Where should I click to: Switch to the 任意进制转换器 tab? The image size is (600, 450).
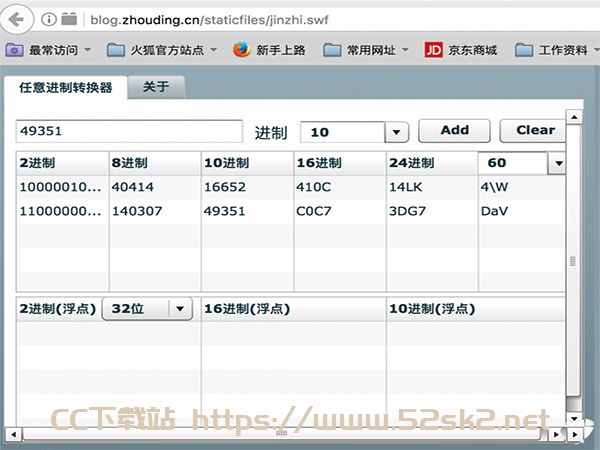coord(65,87)
